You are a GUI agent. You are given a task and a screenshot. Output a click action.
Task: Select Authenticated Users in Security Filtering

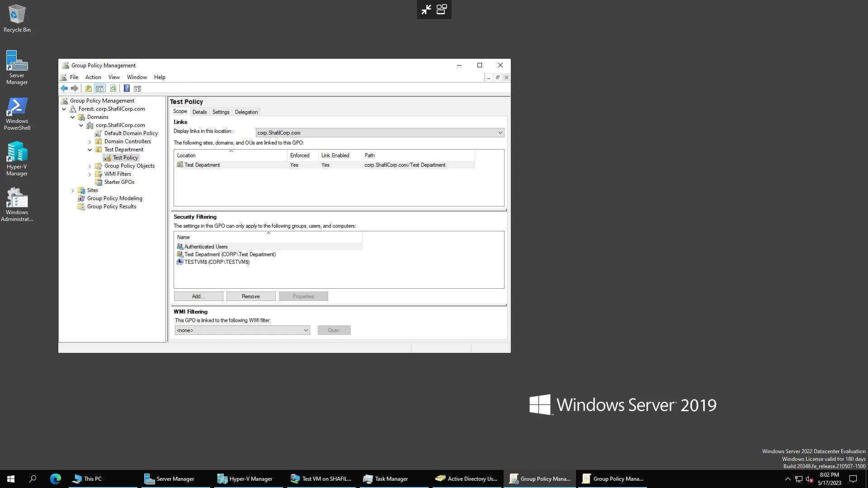tap(206, 246)
